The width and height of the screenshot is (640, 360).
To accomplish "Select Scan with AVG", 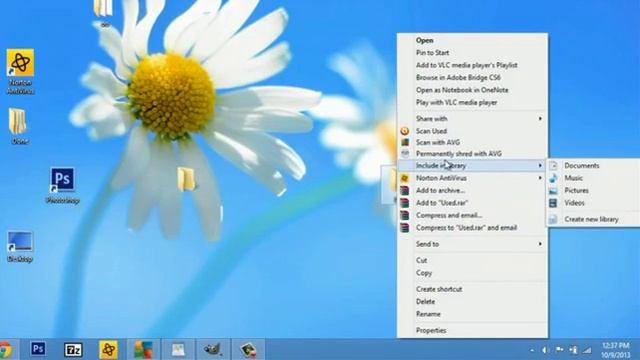I will pos(472,142).
